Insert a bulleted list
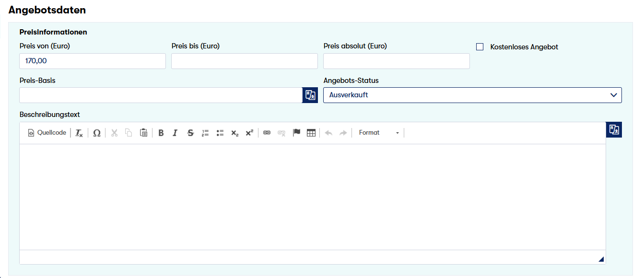 (220, 133)
